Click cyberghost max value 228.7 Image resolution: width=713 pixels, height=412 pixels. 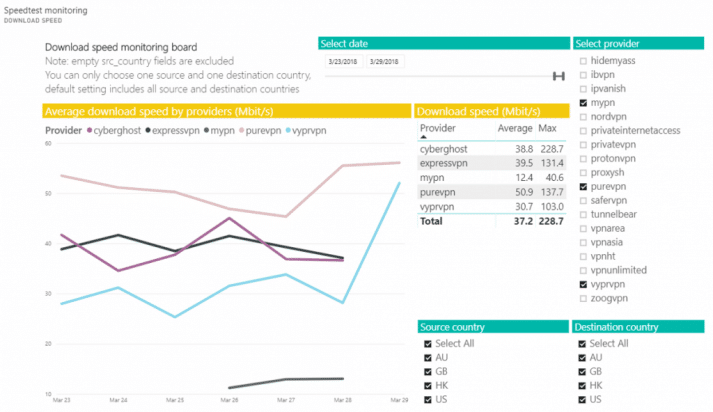[x=552, y=149]
